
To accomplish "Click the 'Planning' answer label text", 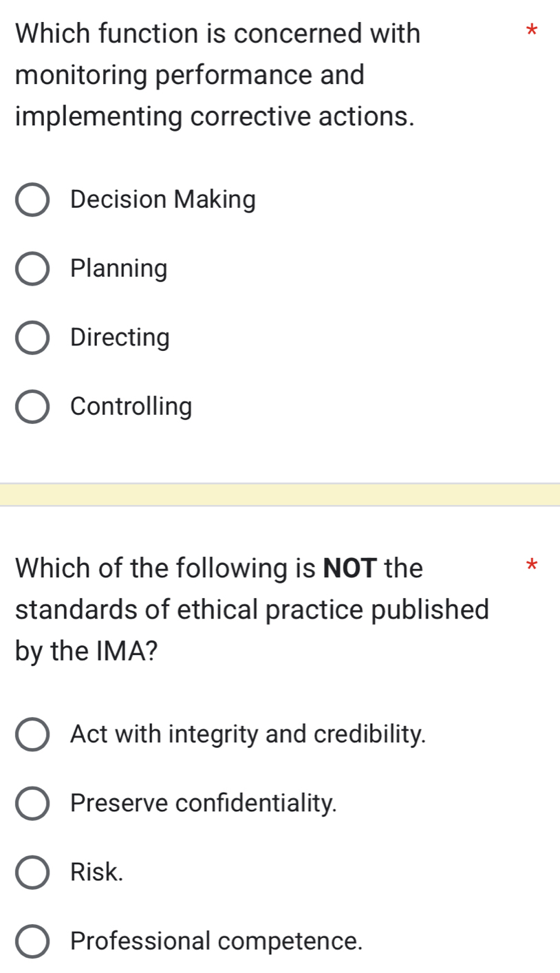I will [119, 269].
